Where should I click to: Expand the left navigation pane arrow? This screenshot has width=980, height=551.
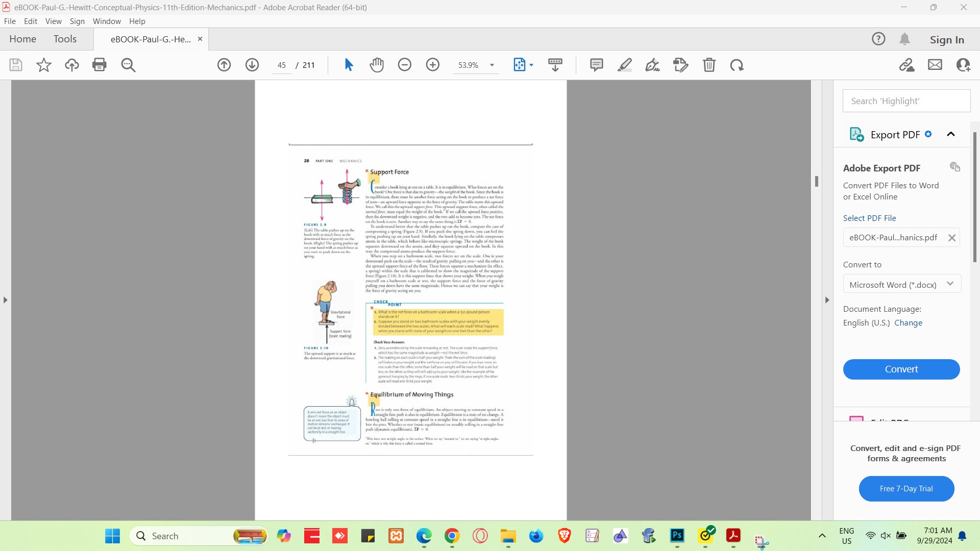[x=6, y=300]
